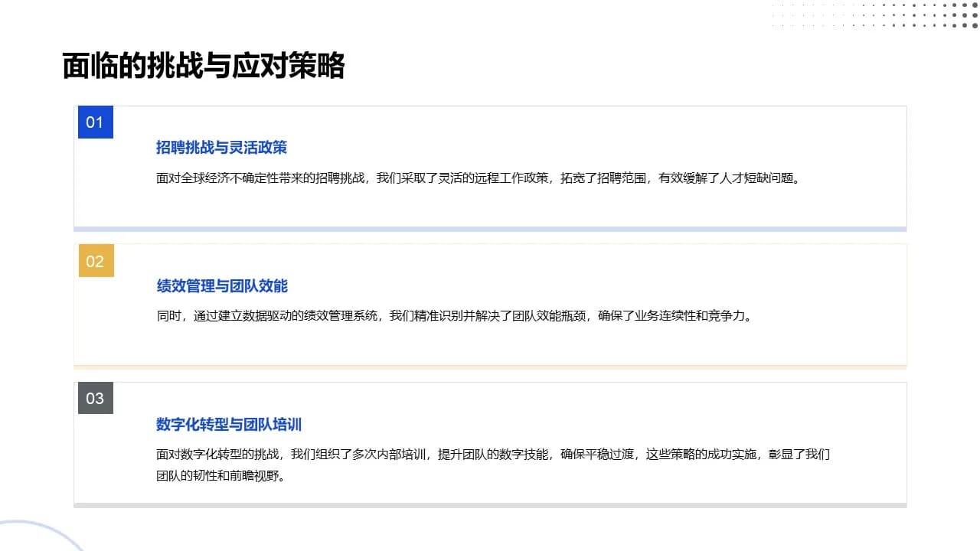Select heading 绩效管理与团队效能
The height and width of the screenshot is (551, 980).
(x=222, y=286)
